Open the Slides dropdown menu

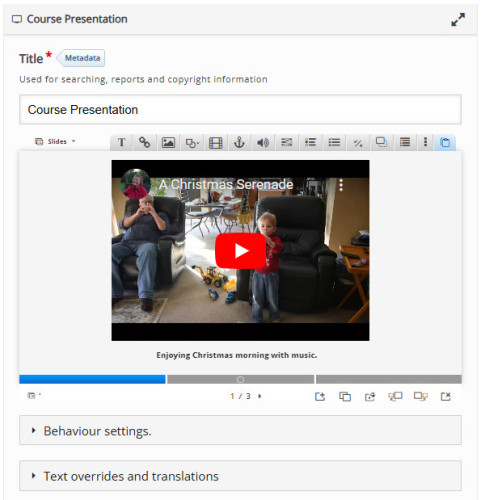[x=55, y=141]
